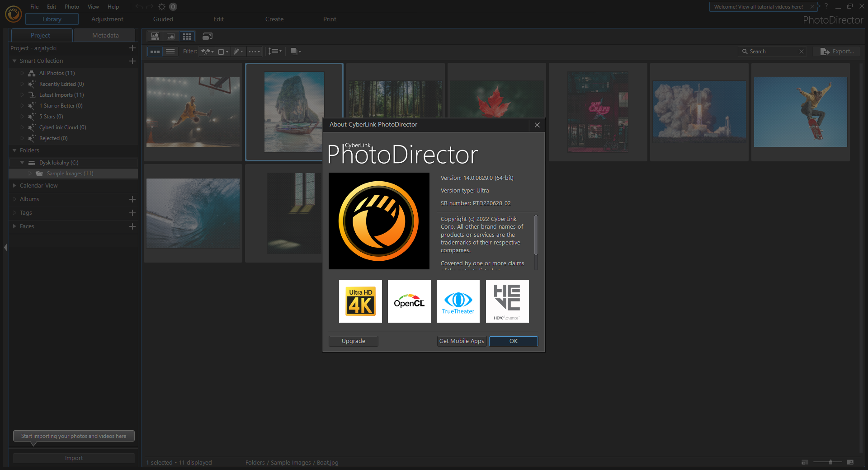Click the undo arrow icon

coord(139,7)
